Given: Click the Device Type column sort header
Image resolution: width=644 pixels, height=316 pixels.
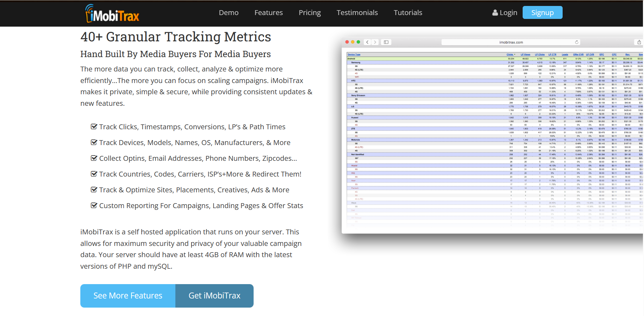Looking at the screenshot, I should (x=354, y=55).
